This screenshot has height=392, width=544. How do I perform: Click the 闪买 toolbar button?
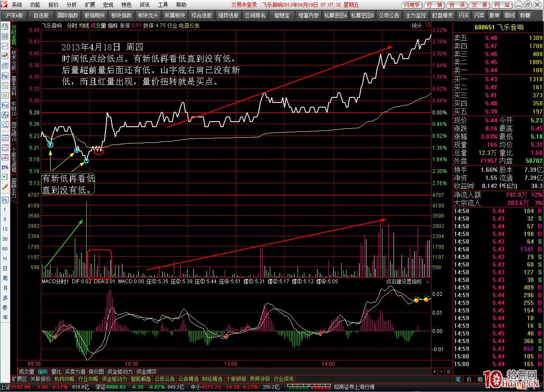click(464, 15)
